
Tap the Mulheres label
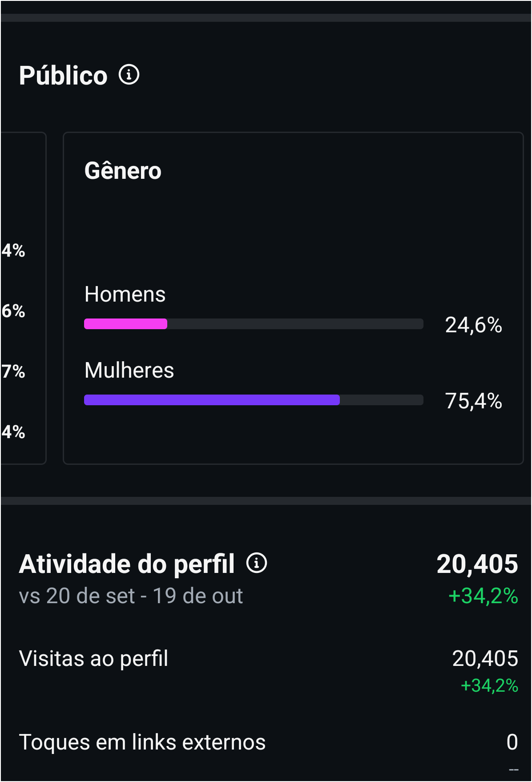coord(129,370)
